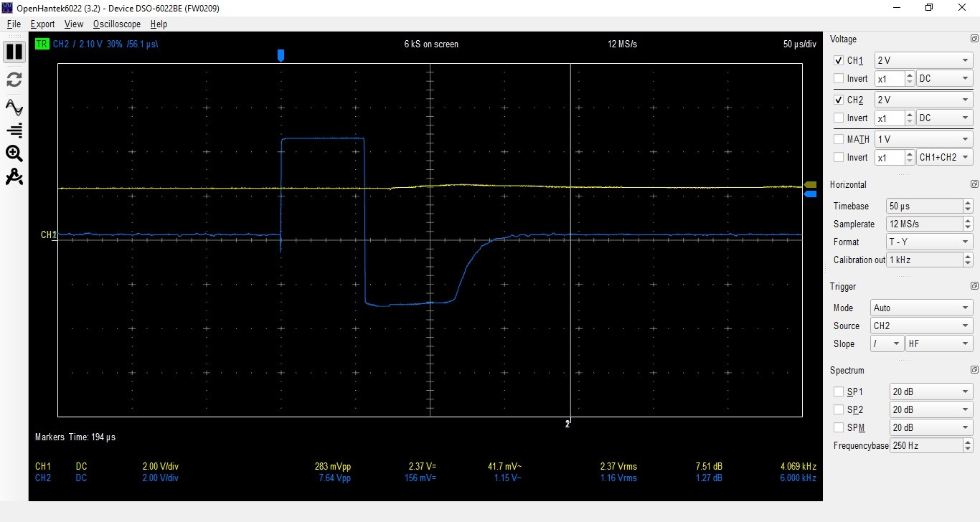Open Trigger Mode Auto dropdown
The height and width of the screenshot is (522, 980).
[x=922, y=308]
